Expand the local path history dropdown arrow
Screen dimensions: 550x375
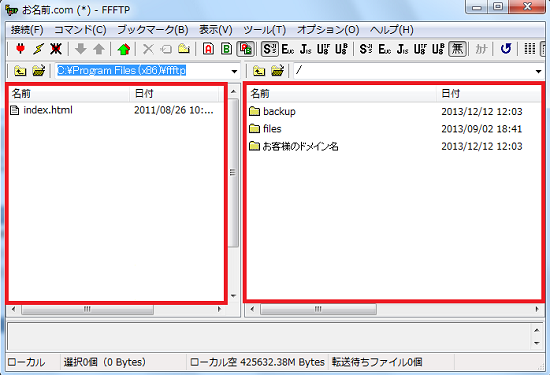point(234,71)
